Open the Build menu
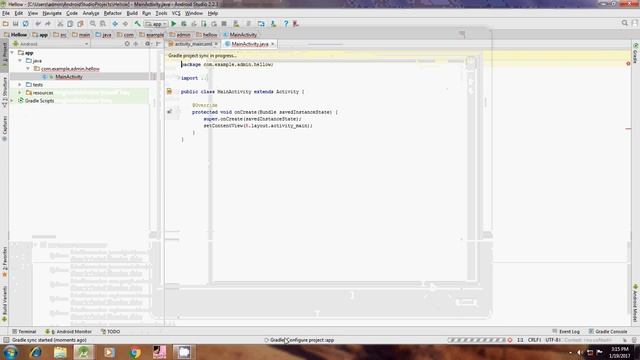The width and height of the screenshot is (640, 360). [x=132, y=13]
